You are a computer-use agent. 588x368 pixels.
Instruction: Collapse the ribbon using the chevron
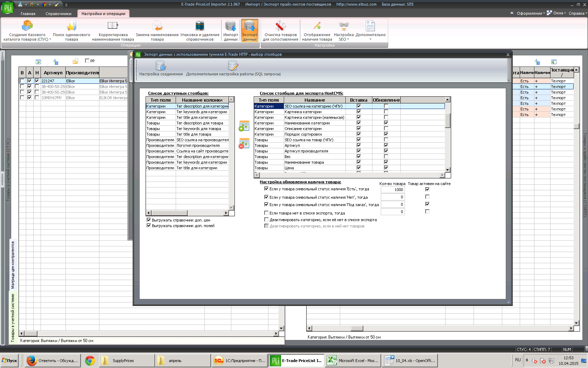point(512,13)
